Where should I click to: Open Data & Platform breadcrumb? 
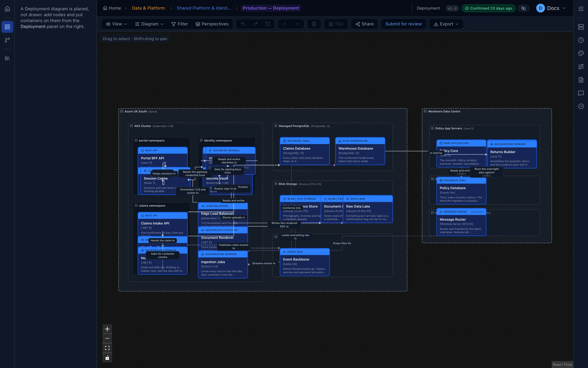(x=148, y=8)
